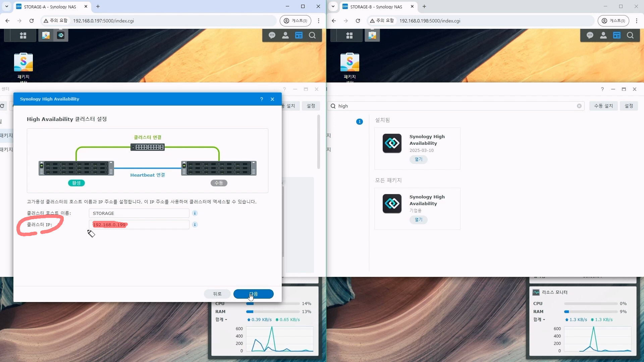Switch to the STORAGE-B Synology NAS browser tab
Image resolution: width=644 pixels, height=362 pixels.
pyautogui.click(x=376, y=6)
